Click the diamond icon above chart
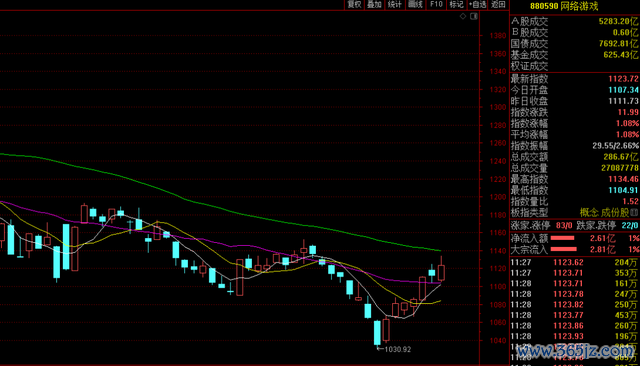 click(x=463, y=16)
